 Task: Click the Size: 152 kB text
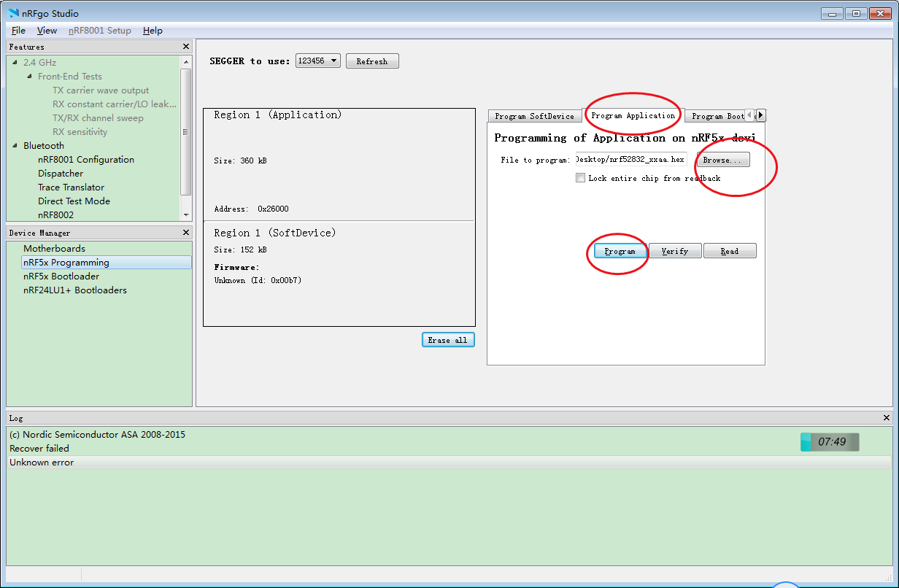(240, 250)
